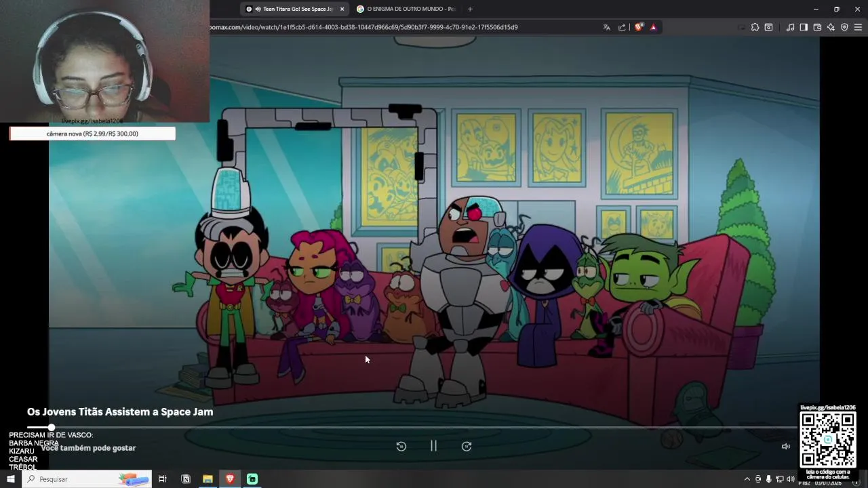Click the 'câmera nova' donation goal bar
Viewport: 868px width, 488px height.
(x=92, y=134)
